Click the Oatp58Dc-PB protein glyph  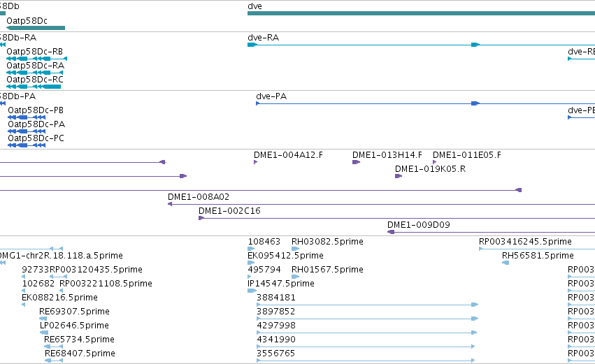tap(27, 117)
